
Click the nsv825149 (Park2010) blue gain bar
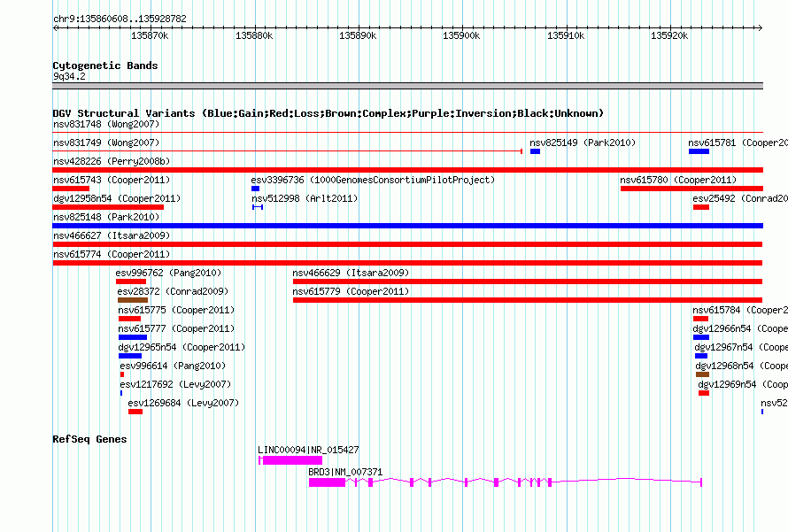(535, 151)
